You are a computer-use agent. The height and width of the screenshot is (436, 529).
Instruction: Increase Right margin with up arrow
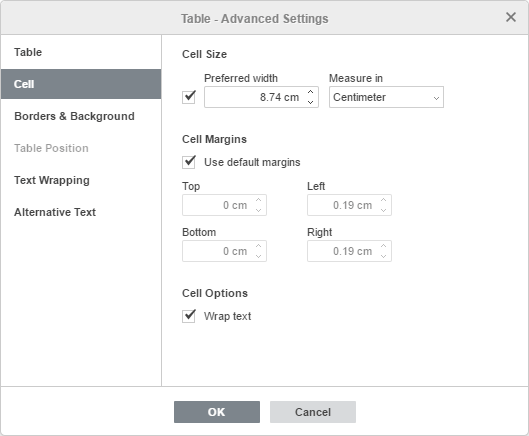[x=383, y=246]
